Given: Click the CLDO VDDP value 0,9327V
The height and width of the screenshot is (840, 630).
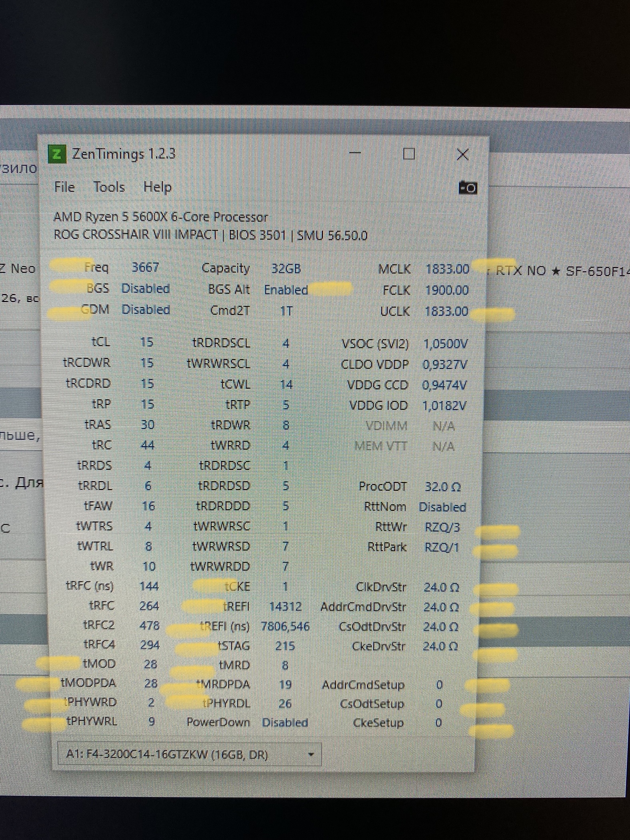Looking at the screenshot, I should pyautogui.click(x=445, y=364).
